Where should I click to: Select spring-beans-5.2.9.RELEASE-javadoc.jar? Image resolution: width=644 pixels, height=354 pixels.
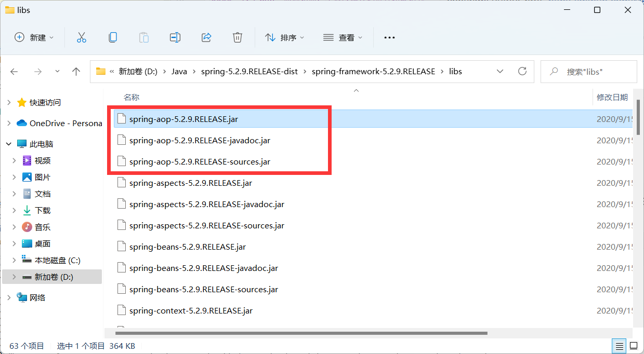point(204,268)
